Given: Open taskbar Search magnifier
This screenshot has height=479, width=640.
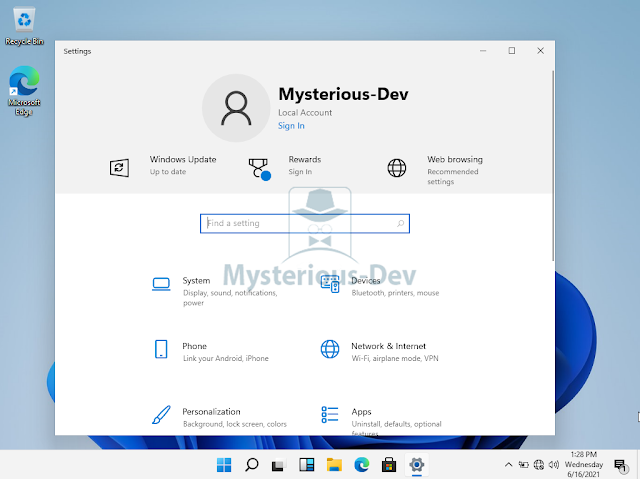Looking at the screenshot, I should [252, 465].
